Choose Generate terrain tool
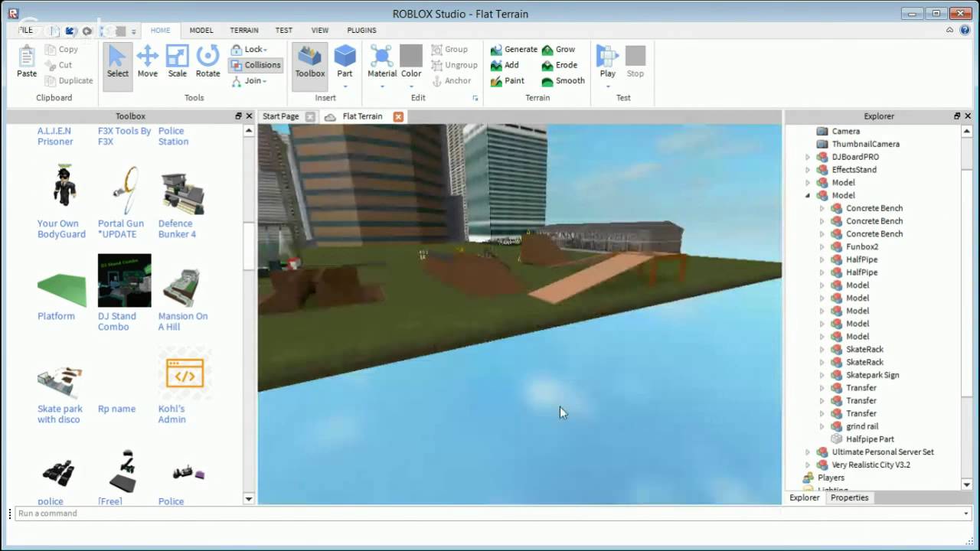 514,49
